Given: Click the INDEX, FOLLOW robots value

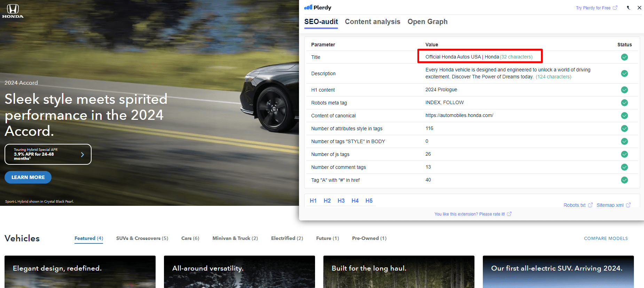Looking at the screenshot, I should pyautogui.click(x=445, y=102).
